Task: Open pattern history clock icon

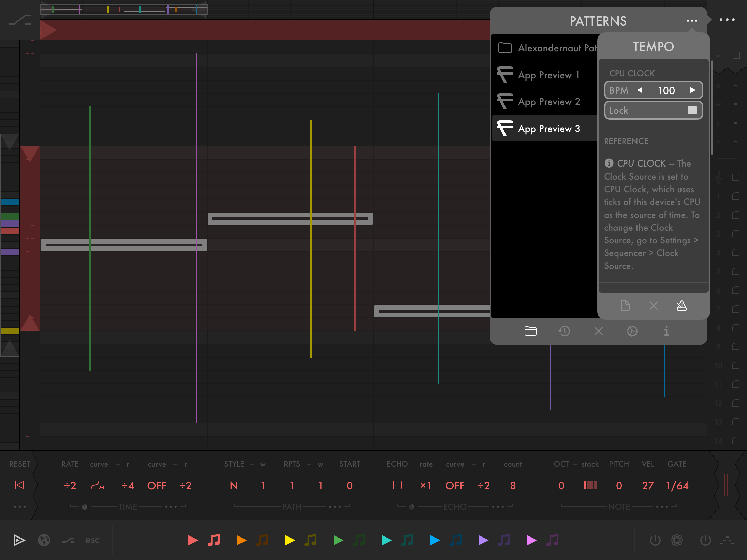Action: (564, 331)
